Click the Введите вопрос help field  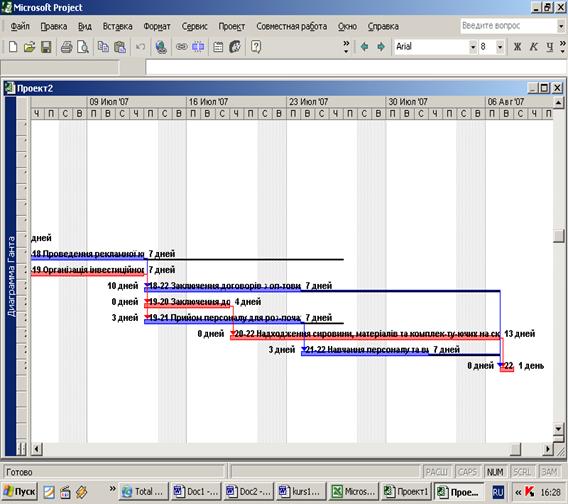[509, 26]
